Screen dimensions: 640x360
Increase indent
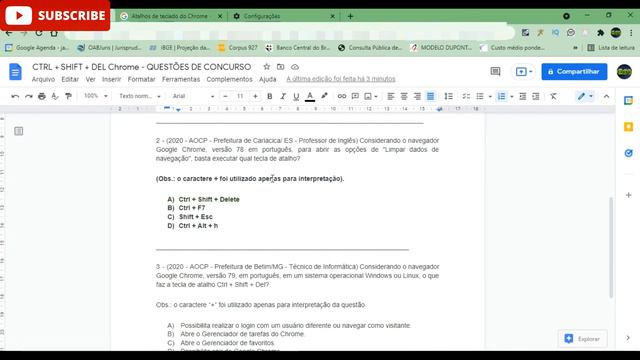(x=536, y=96)
